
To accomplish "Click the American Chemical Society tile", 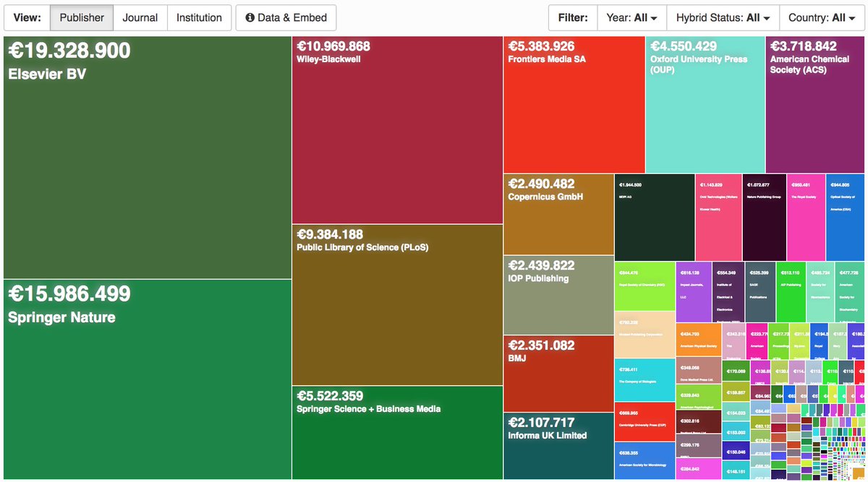I will [814, 101].
